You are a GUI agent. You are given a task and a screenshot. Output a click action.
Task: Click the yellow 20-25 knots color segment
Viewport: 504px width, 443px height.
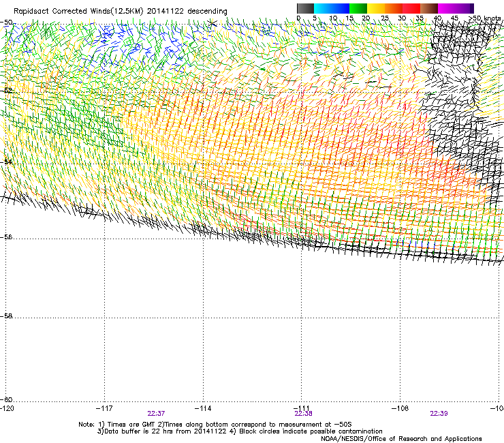pos(376,8)
